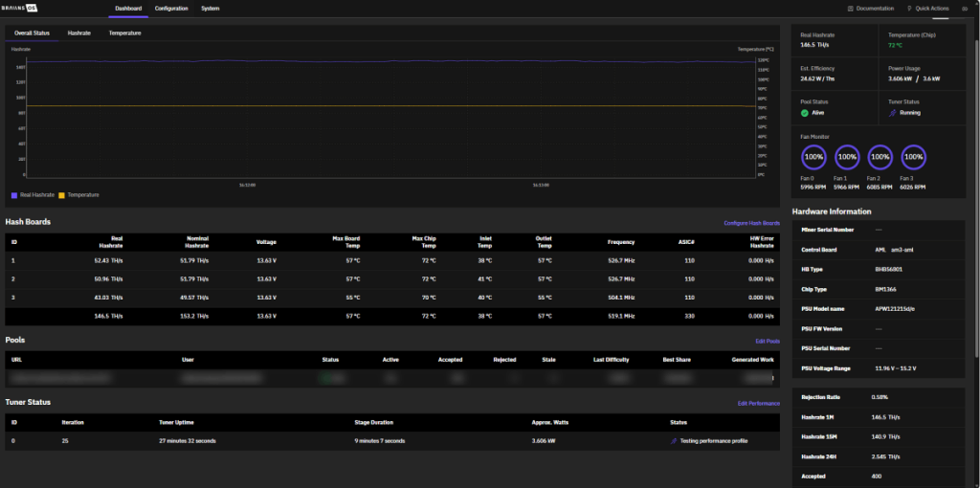The height and width of the screenshot is (488, 980).
Task: Click stage duration 9 minutes 7 seconds
Action: [x=379, y=441]
